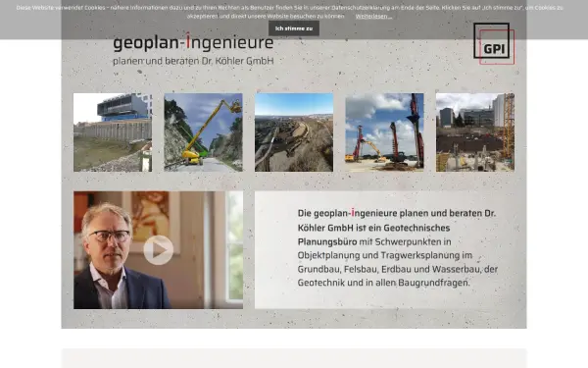Click the 'planen und beraten Dr. Köhler GmbH' subtitle
The height and width of the screenshot is (368, 588).
coord(193,61)
